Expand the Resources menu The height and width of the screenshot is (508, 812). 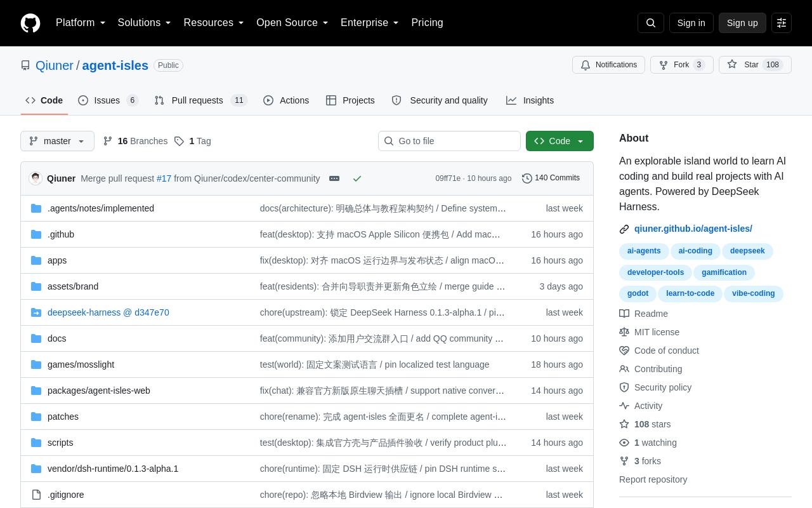pyautogui.click(x=214, y=23)
